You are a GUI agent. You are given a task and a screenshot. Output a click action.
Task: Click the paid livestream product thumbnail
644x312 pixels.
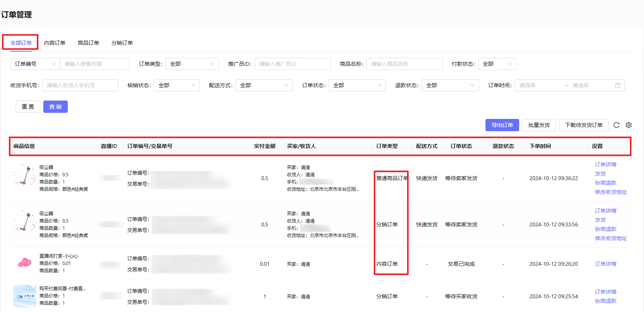pos(25,296)
